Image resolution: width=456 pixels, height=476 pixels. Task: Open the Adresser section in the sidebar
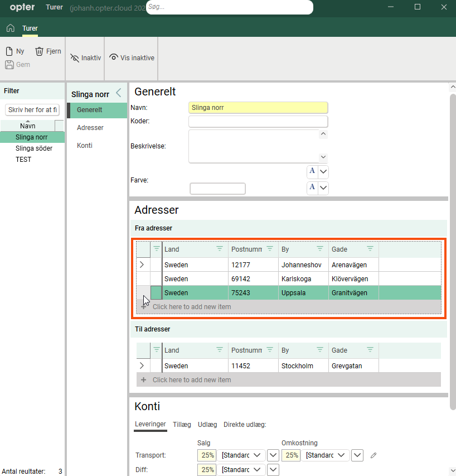pos(90,128)
